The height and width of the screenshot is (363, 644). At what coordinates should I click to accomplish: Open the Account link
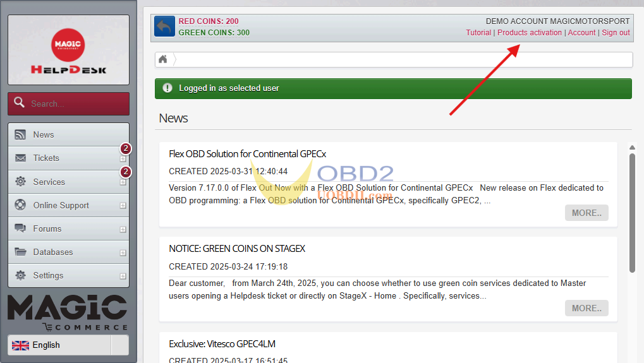pyautogui.click(x=581, y=33)
